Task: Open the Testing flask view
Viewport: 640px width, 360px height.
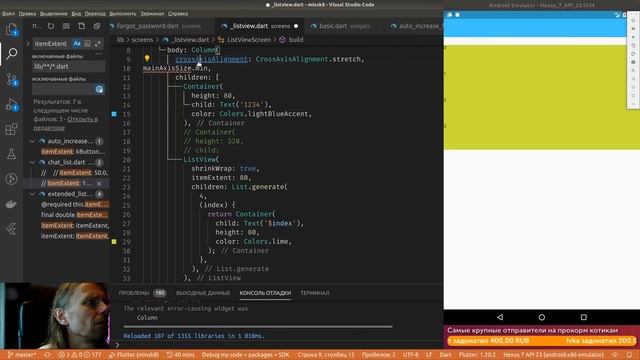Action: coord(11,154)
